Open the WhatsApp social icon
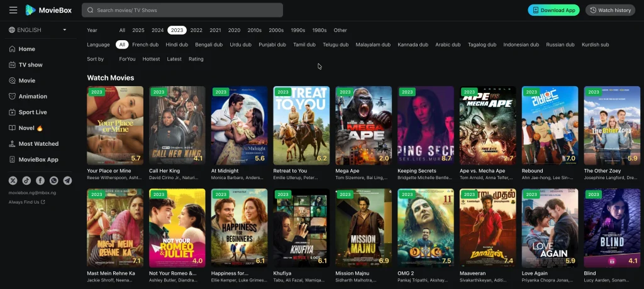Viewport: 644px width, 289px height. (x=54, y=181)
